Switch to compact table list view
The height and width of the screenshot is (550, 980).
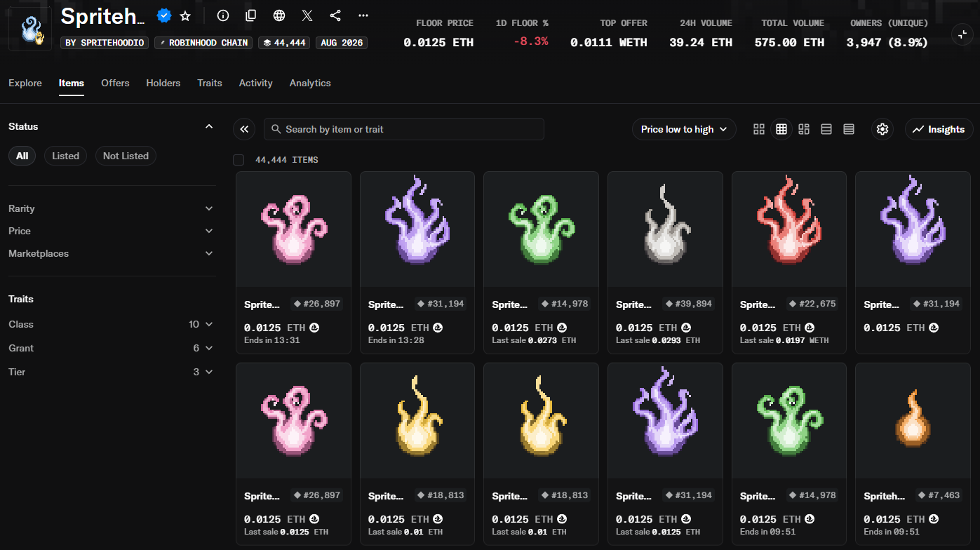[849, 129]
